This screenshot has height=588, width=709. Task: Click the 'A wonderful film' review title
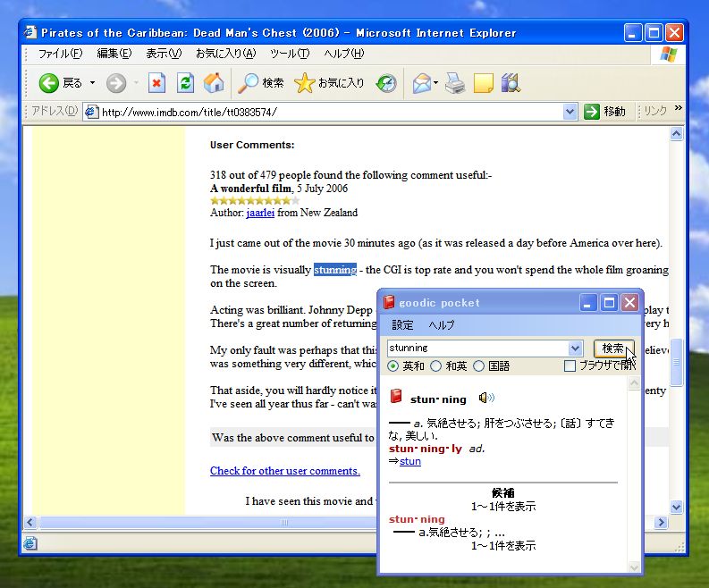[x=251, y=189]
